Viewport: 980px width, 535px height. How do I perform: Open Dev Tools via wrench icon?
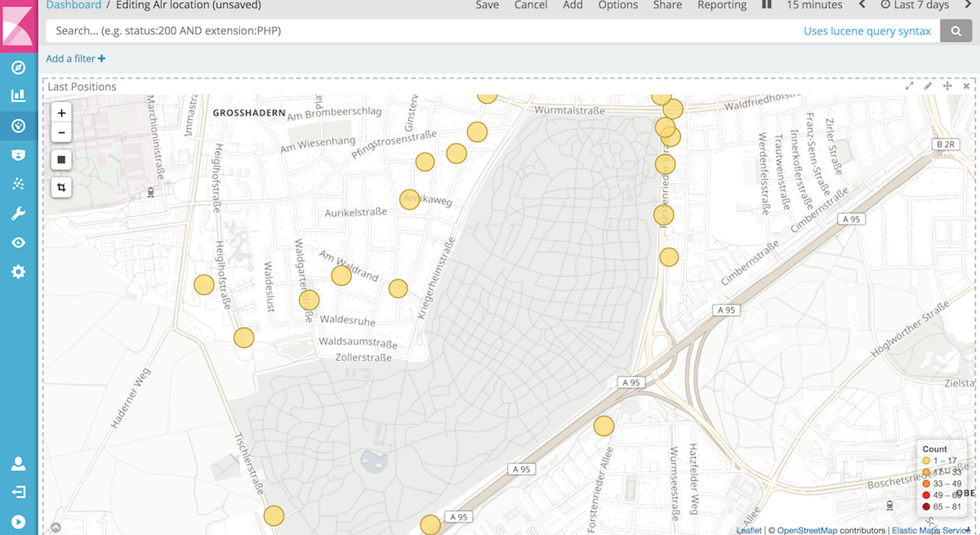19,213
